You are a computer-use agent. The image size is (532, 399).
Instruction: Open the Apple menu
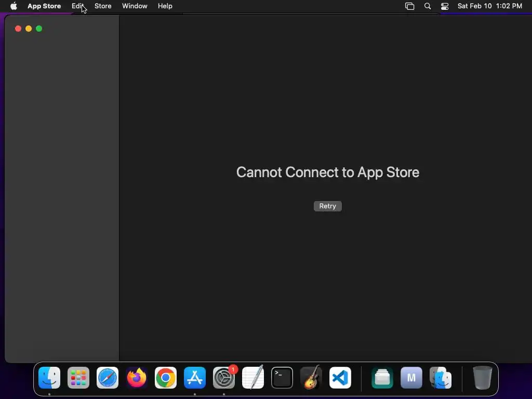point(14,6)
